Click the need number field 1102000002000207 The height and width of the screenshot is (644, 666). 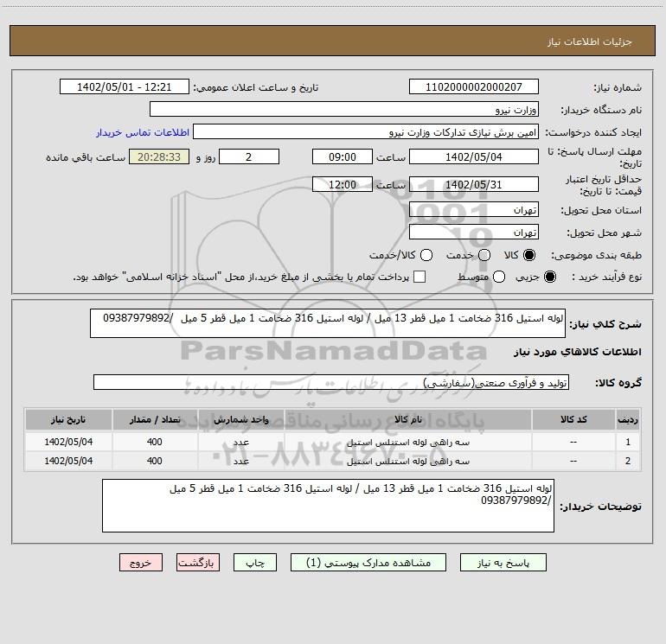click(474, 86)
